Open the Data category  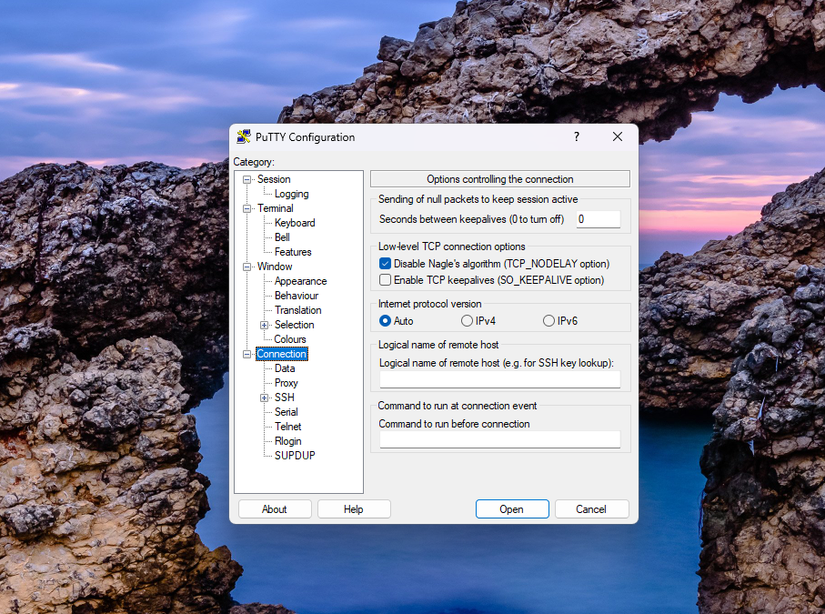click(x=285, y=368)
